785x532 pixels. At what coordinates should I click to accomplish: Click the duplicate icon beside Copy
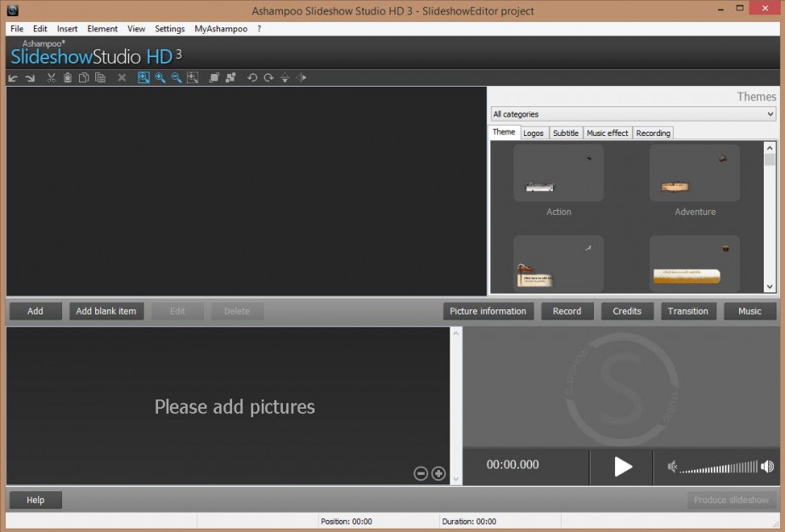coord(100,77)
